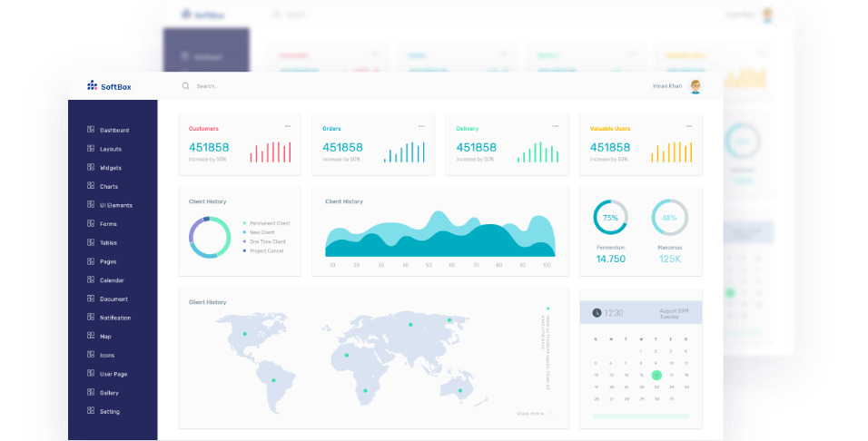The image size is (868, 441).
Task: Click the 125K Maecenas value
Action: (670, 259)
